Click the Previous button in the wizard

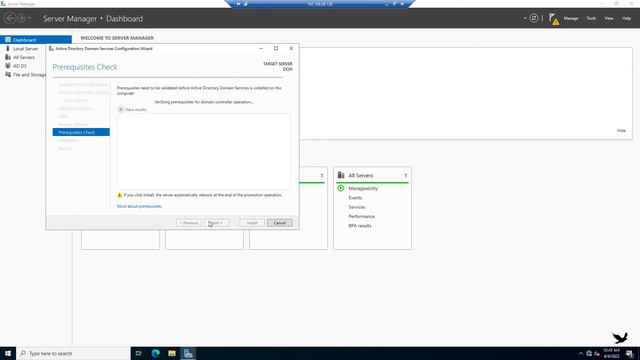point(189,223)
